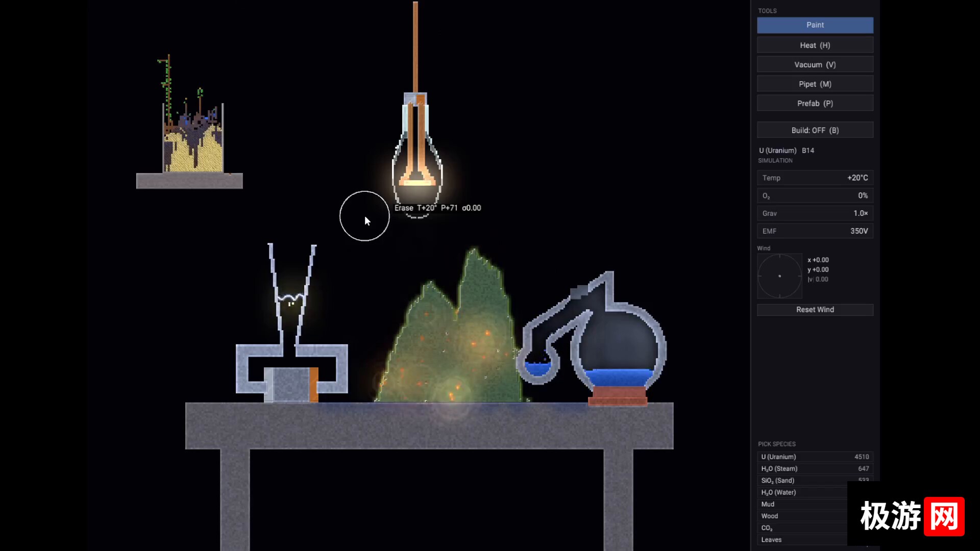Image resolution: width=980 pixels, height=551 pixels.
Task: Select the Paint tool
Action: pyautogui.click(x=815, y=25)
